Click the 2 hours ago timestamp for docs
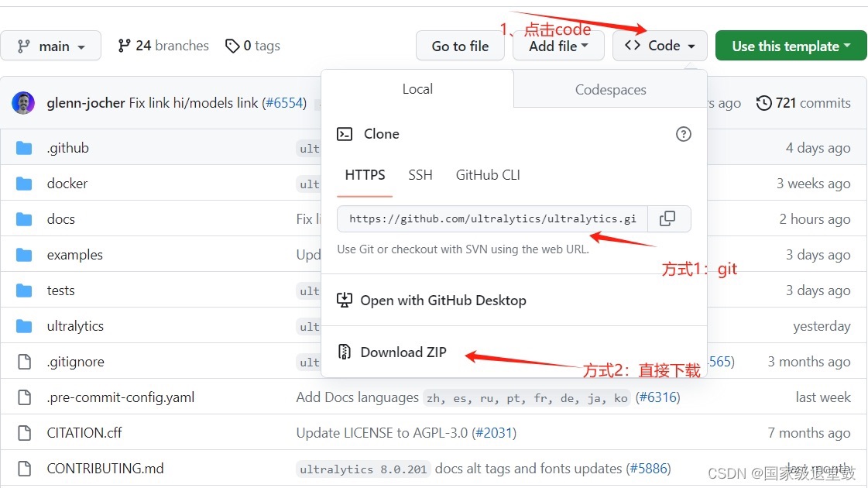 pyautogui.click(x=815, y=219)
